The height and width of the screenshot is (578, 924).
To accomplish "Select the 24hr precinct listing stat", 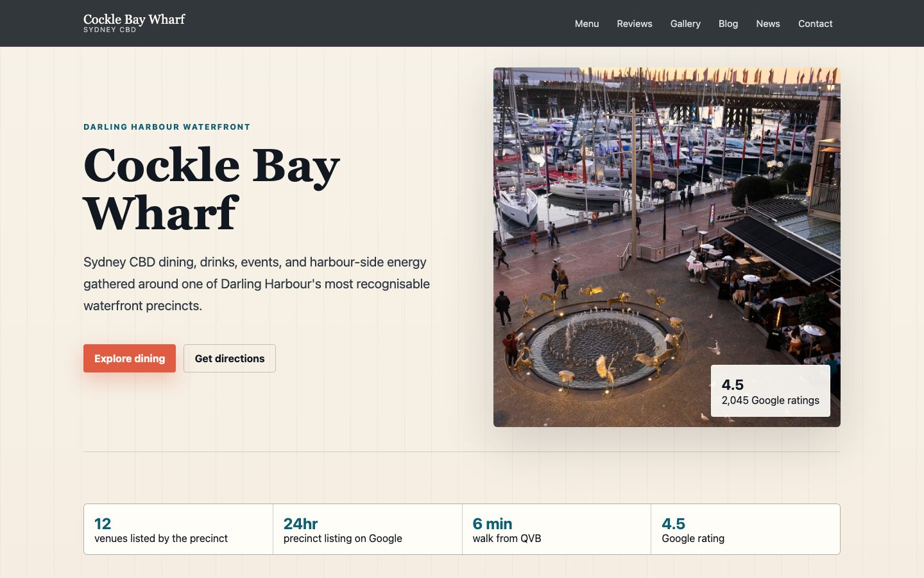I will (x=368, y=529).
